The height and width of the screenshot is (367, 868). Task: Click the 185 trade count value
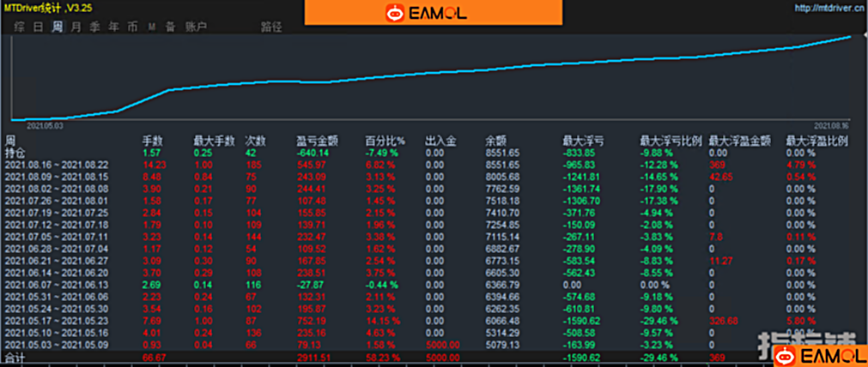tap(252, 165)
